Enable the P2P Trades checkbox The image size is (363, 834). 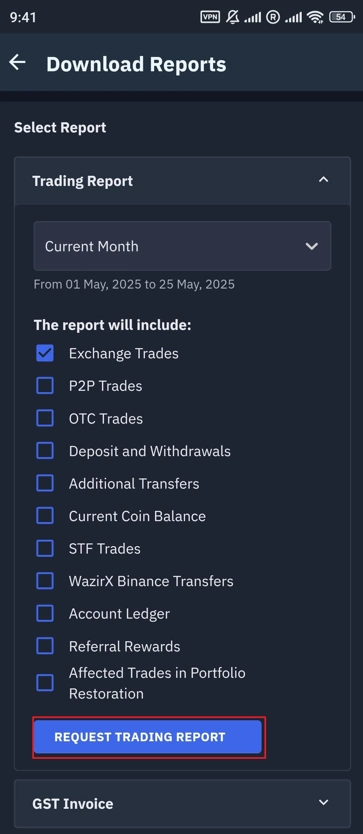coord(45,386)
